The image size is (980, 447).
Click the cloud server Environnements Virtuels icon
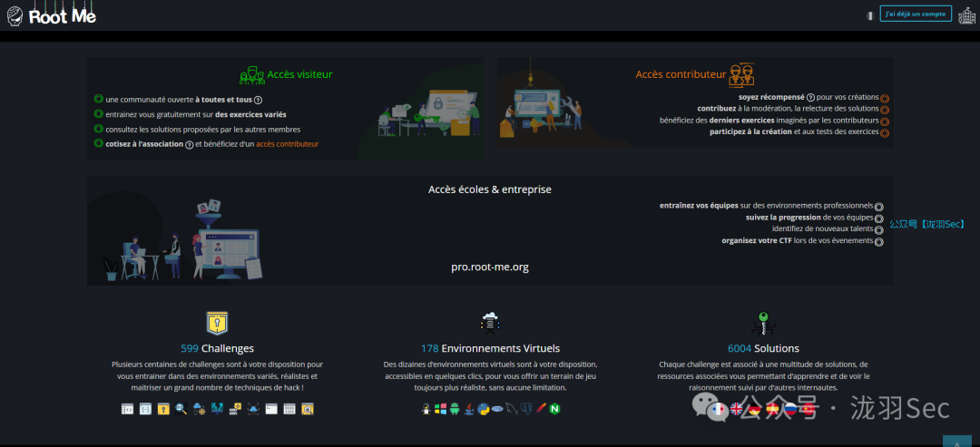coord(490,324)
